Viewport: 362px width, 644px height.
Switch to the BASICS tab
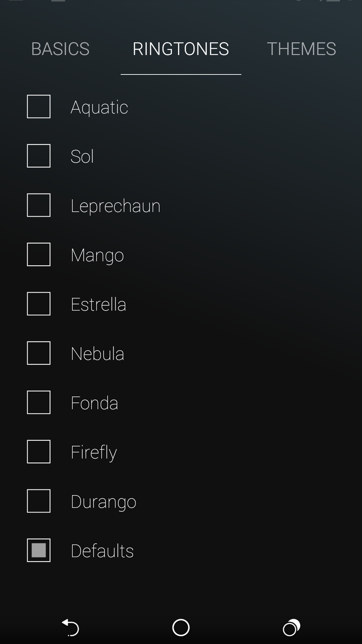pyautogui.click(x=60, y=49)
